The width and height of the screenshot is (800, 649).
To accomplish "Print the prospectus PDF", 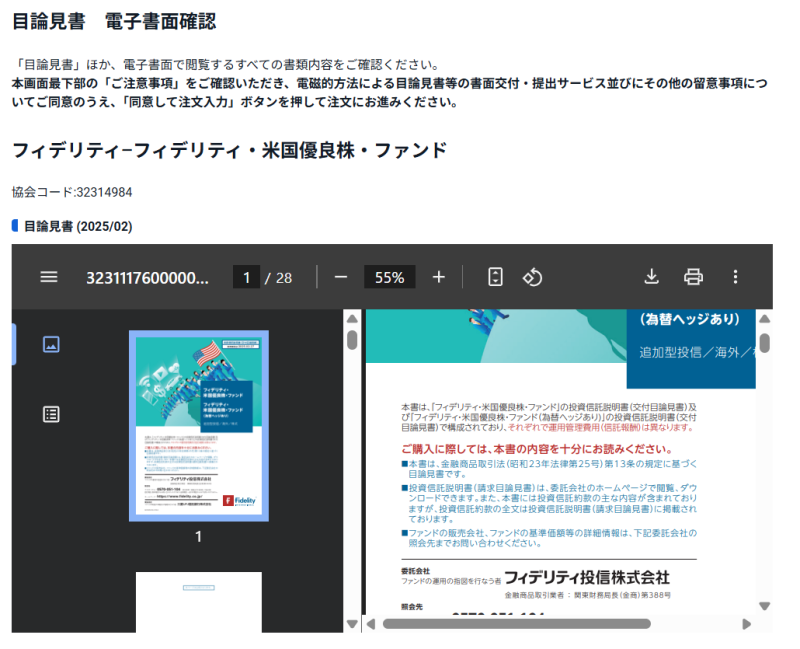I will (693, 277).
